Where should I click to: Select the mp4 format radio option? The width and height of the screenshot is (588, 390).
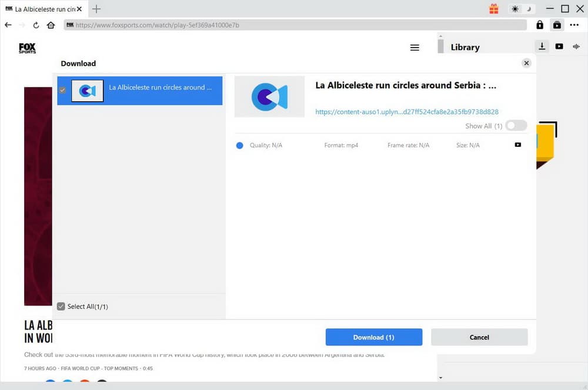point(239,145)
